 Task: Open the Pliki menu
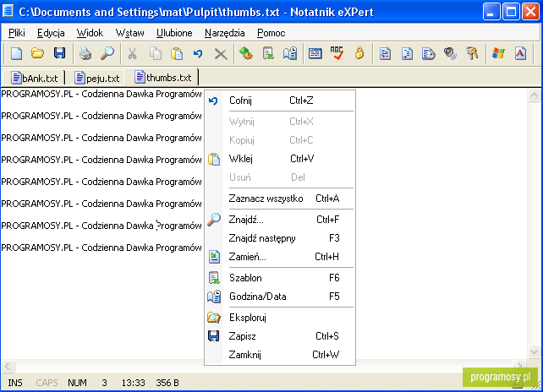pos(17,33)
